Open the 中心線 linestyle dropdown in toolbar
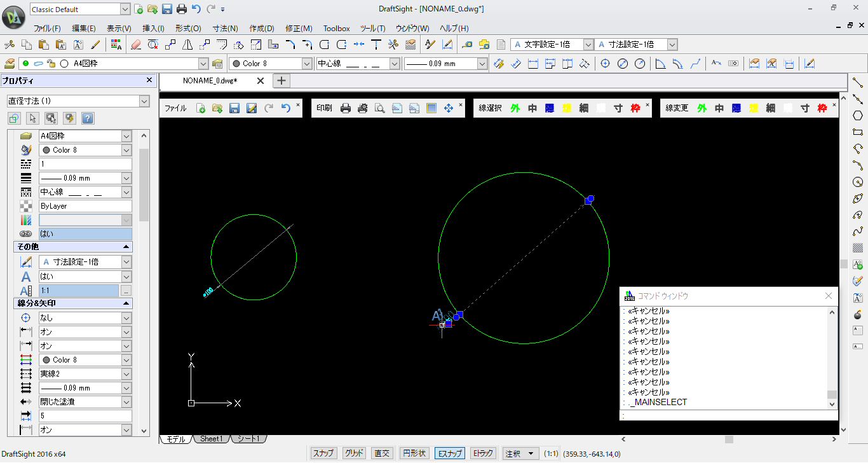This screenshot has height=463, width=868. tap(395, 64)
